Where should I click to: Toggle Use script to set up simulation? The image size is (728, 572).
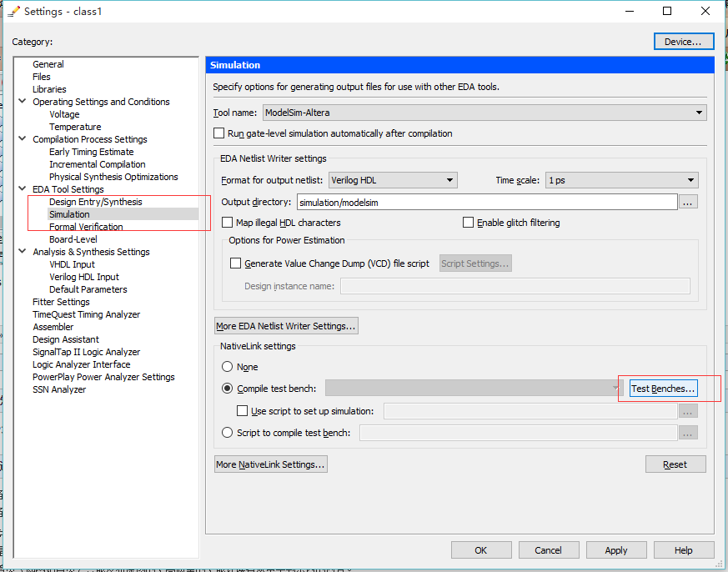pos(242,411)
